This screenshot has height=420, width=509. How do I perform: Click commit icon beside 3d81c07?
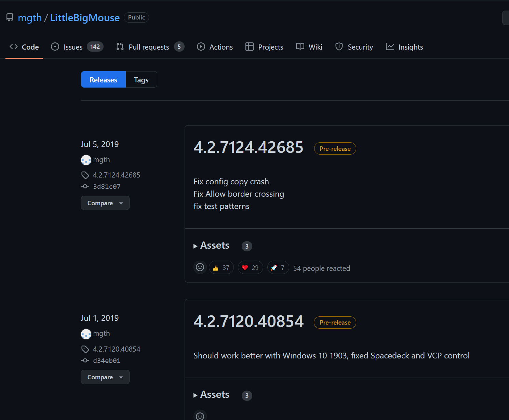85,186
